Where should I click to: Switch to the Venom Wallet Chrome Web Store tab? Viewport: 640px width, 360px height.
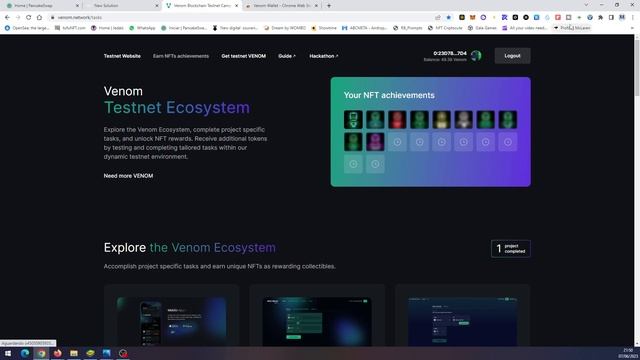point(282,6)
